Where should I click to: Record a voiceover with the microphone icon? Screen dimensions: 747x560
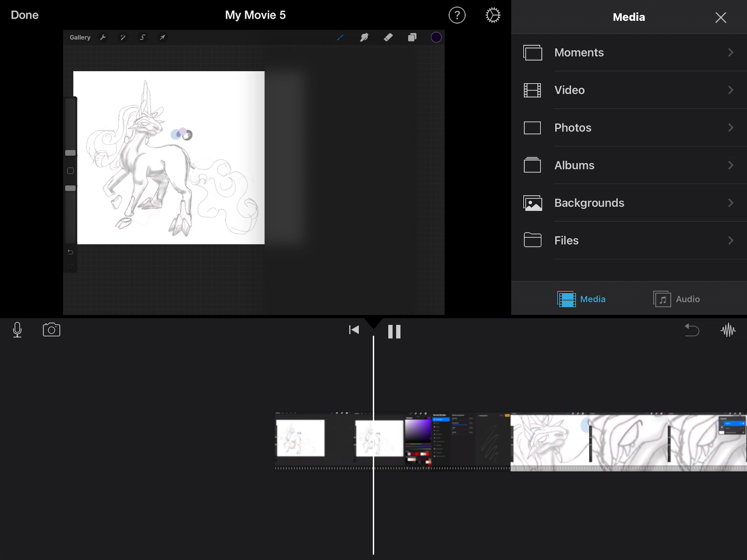(17, 330)
